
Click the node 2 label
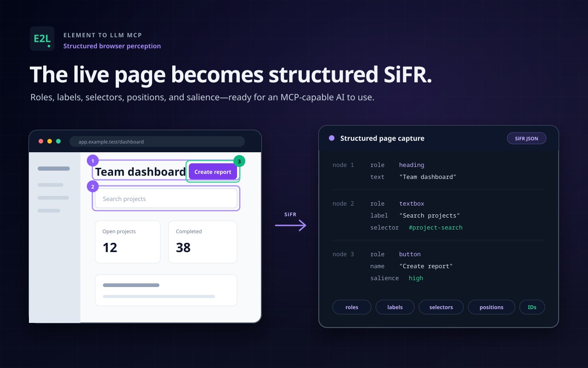343,204
